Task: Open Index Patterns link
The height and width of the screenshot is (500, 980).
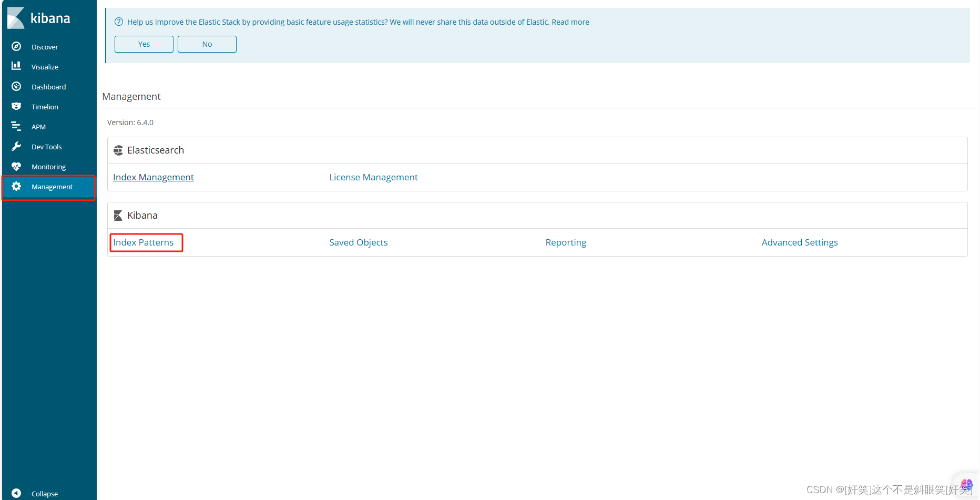Action: [x=143, y=242]
